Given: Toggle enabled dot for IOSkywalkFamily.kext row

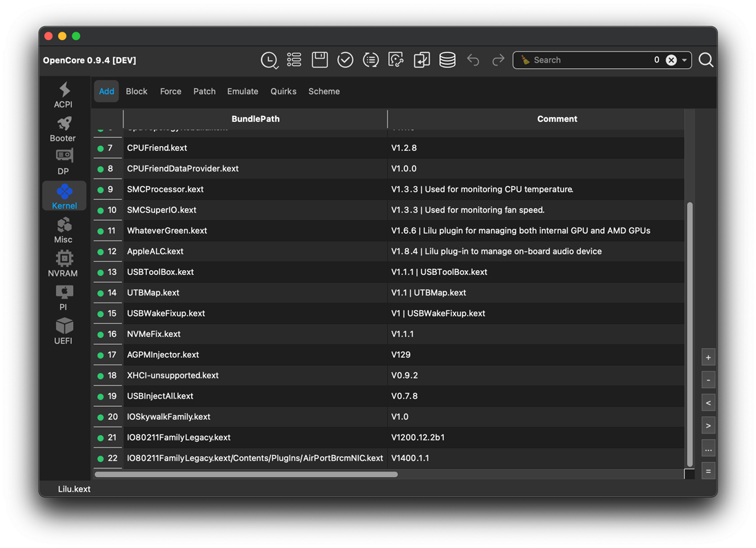Looking at the screenshot, I should tap(100, 418).
